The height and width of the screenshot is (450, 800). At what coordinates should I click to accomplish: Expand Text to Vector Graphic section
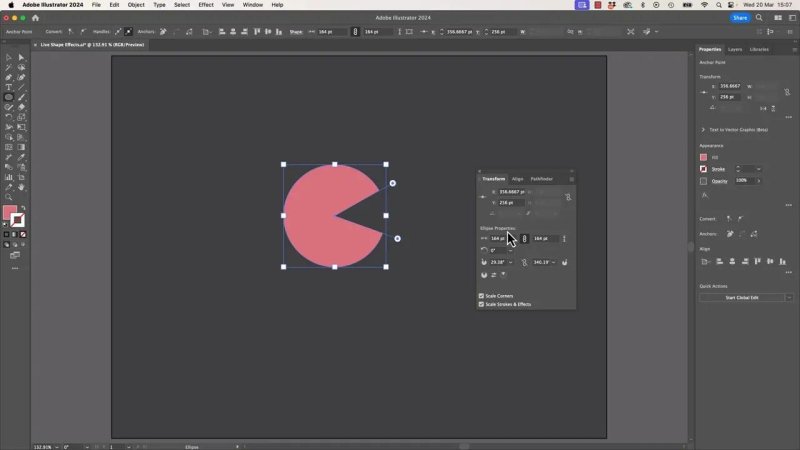703,130
